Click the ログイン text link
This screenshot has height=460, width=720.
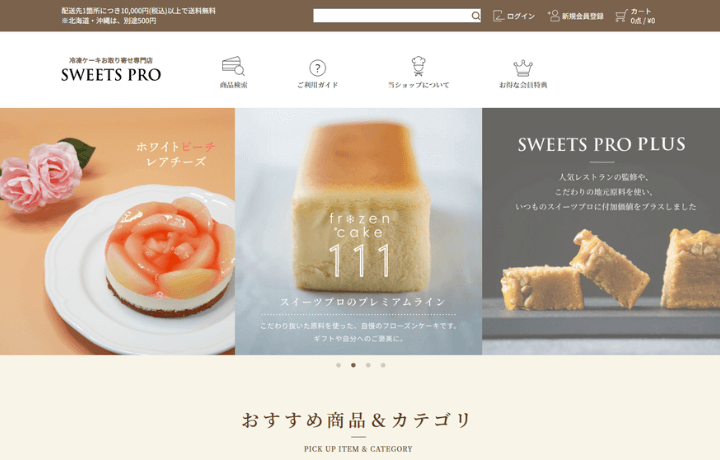click(x=521, y=16)
